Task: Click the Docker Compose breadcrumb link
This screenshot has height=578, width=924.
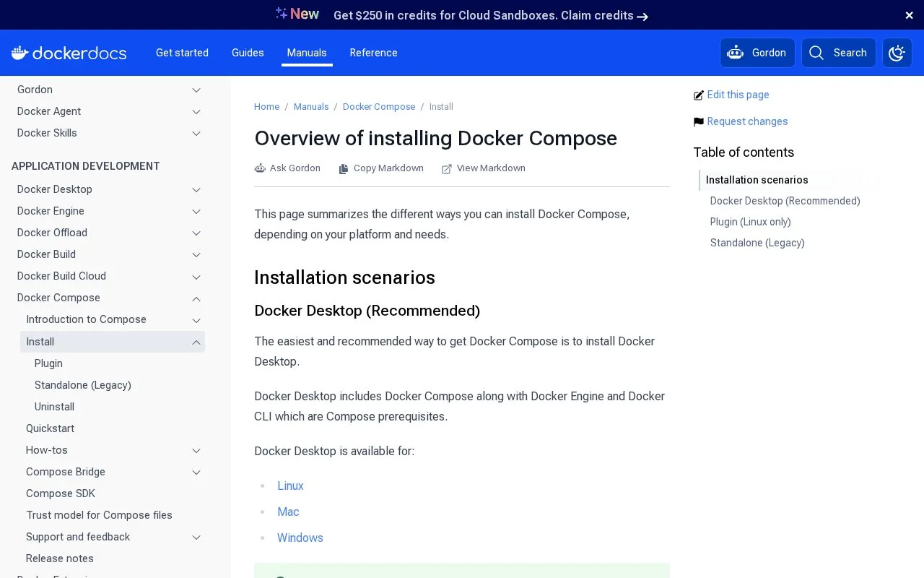Action: pyautogui.click(x=379, y=107)
